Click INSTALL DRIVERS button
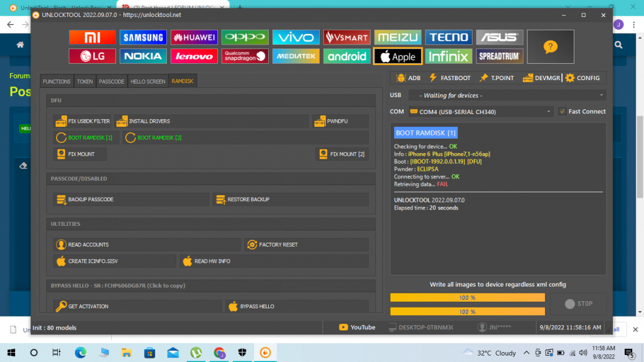Screen dimensions: 644x362 [211, 121]
